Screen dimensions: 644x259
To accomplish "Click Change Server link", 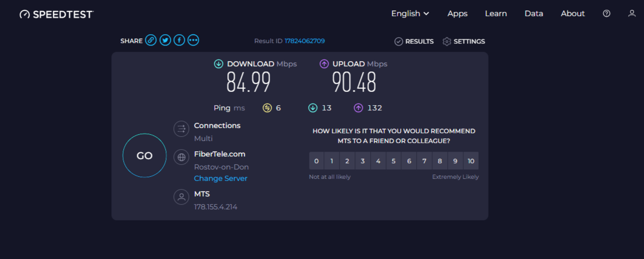I will click(x=221, y=178).
